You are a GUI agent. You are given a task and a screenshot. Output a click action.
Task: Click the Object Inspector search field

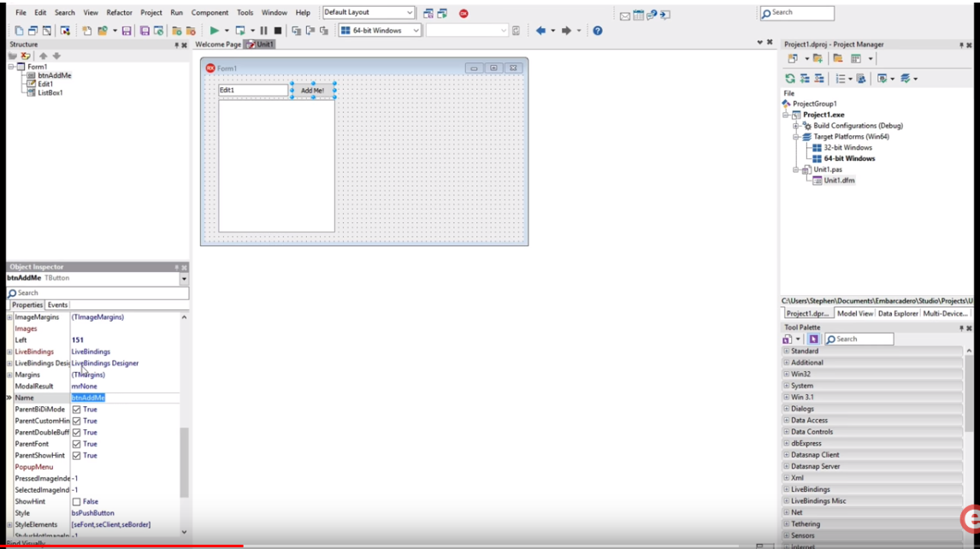[97, 292]
